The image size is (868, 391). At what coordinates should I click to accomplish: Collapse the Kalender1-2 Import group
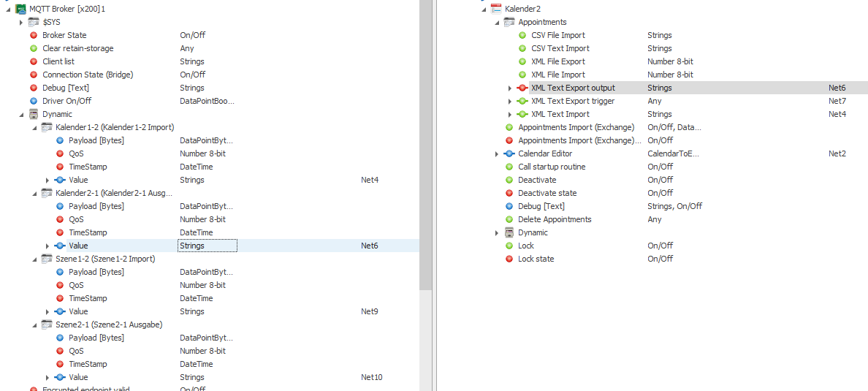click(x=34, y=128)
